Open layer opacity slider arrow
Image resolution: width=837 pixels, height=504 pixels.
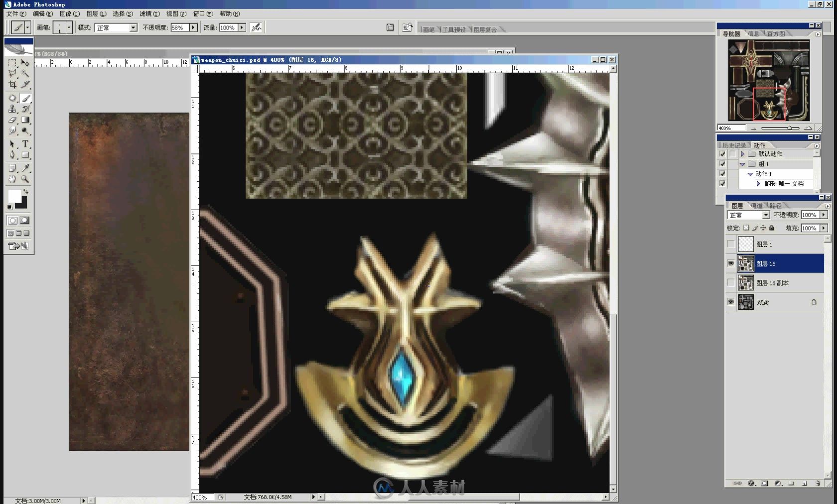824,215
